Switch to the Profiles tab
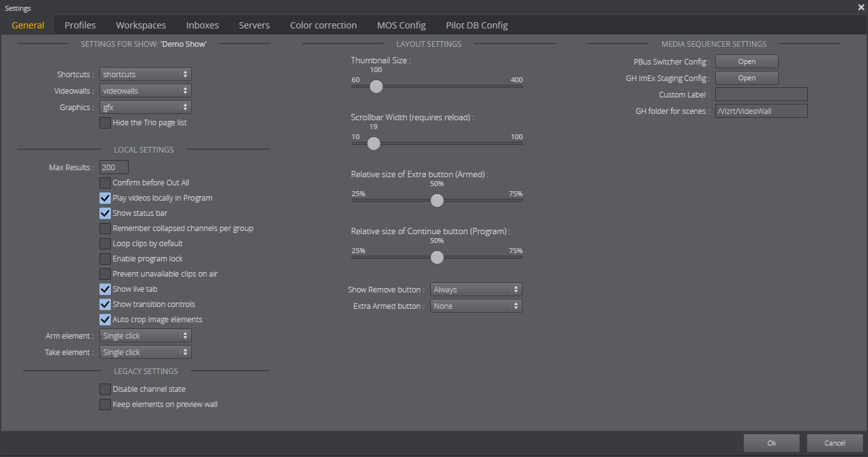 80,25
